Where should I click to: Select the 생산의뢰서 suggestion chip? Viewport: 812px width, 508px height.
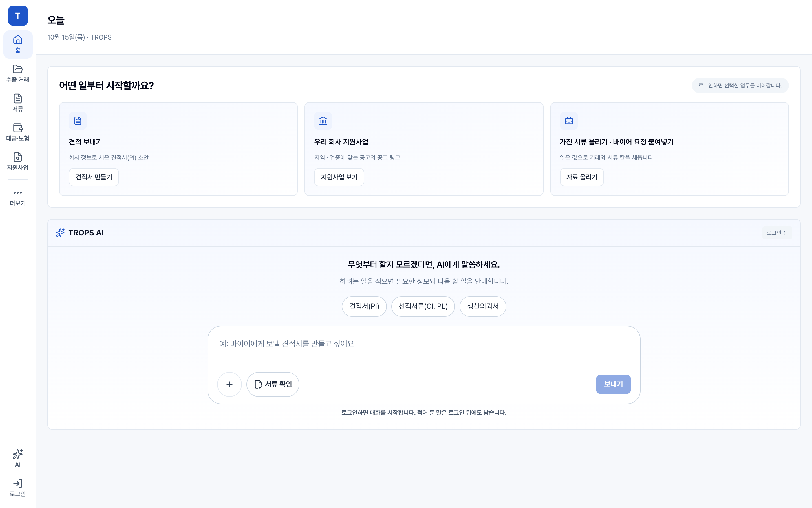tap(483, 306)
